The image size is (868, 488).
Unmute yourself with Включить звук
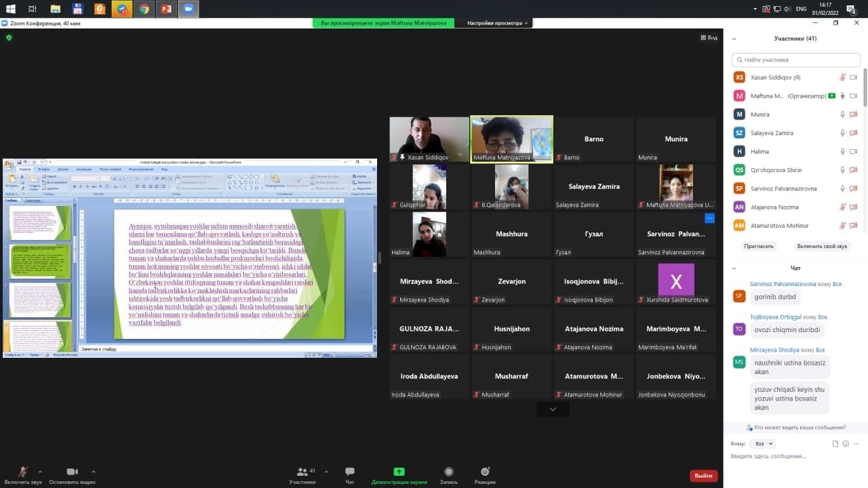coord(23,475)
